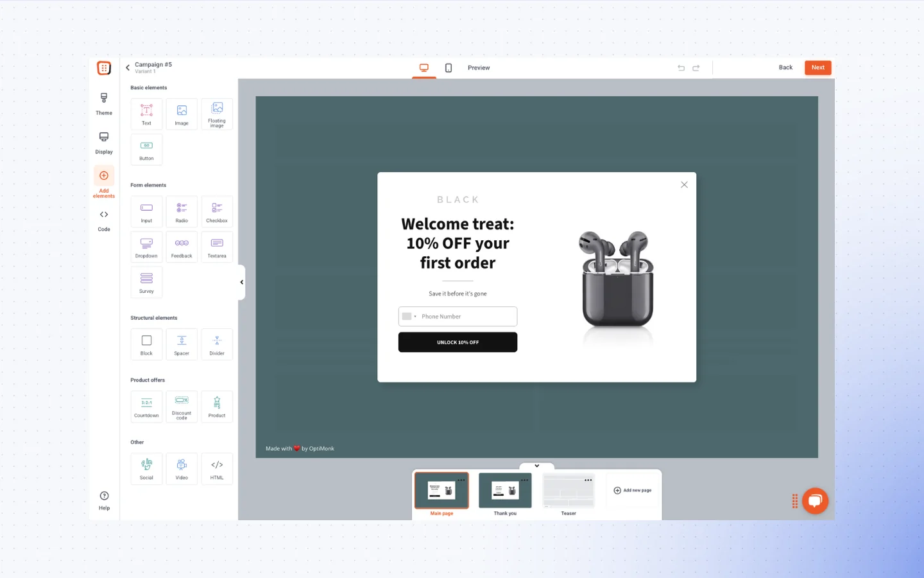Select the BLACK logo text
The height and width of the screenshot is (578, 924).
click(458, 200)
